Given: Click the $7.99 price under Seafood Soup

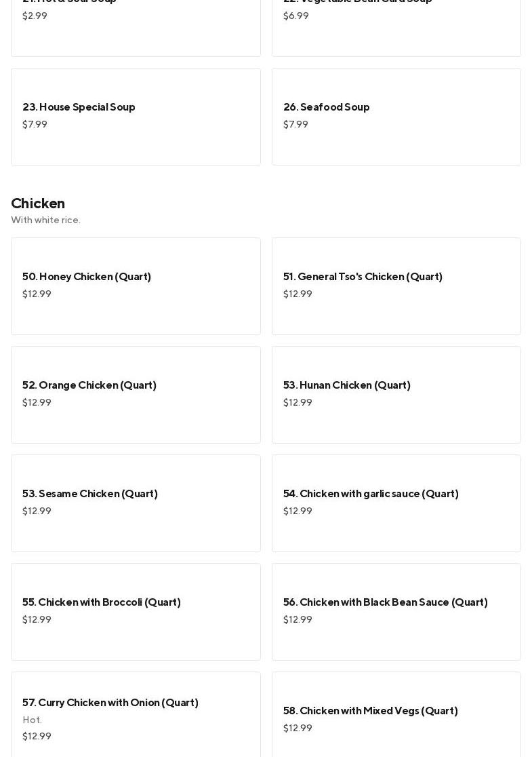Looking at the screenshot, I should 295,124.
